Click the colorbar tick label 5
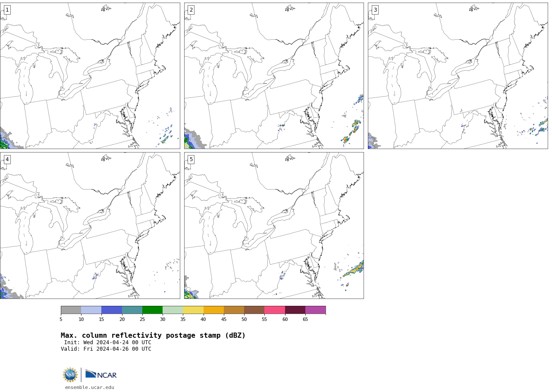The height and width of the screenshot is (392, 552). (x=61, y=320)
